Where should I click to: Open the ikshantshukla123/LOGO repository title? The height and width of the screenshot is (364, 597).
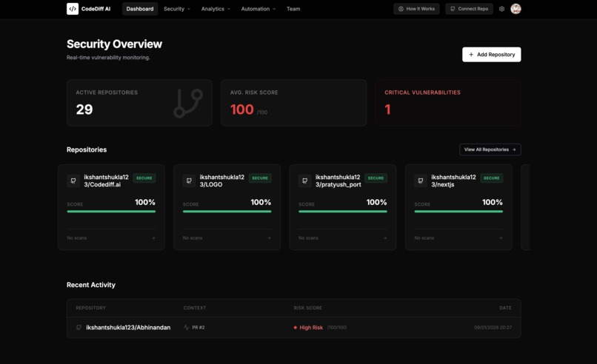point(222,181)
